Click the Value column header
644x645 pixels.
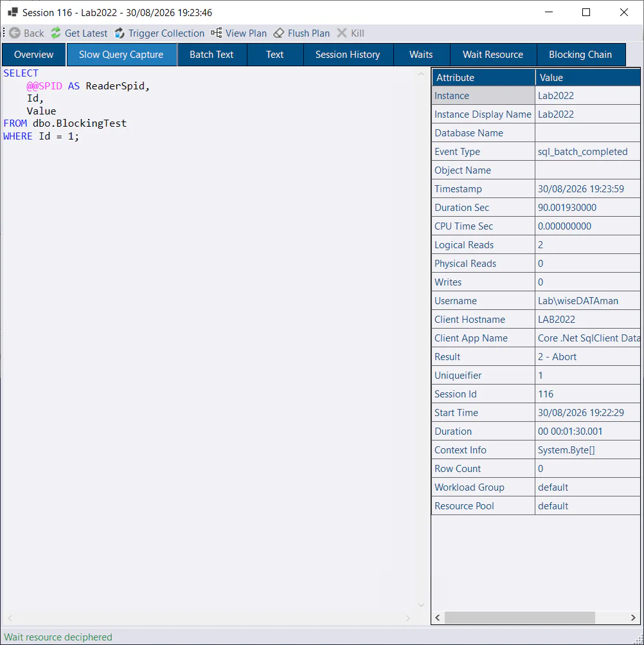[x=587, y=77]
